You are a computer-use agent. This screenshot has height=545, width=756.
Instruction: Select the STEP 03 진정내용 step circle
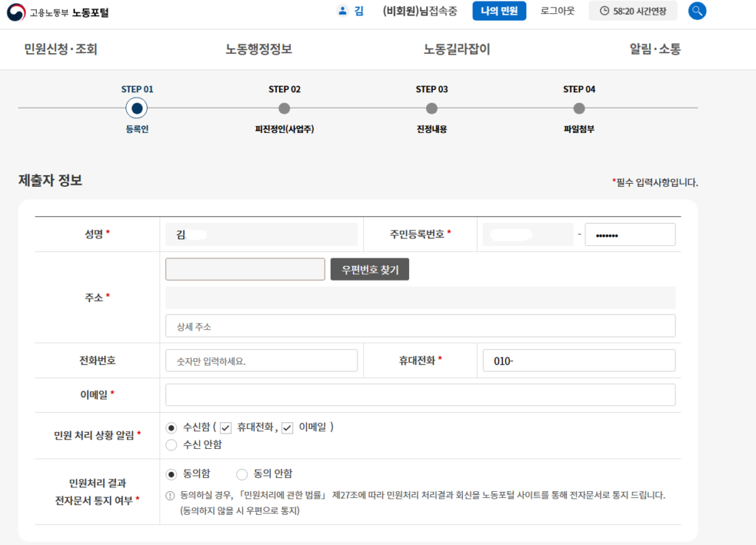coord(431,107)
